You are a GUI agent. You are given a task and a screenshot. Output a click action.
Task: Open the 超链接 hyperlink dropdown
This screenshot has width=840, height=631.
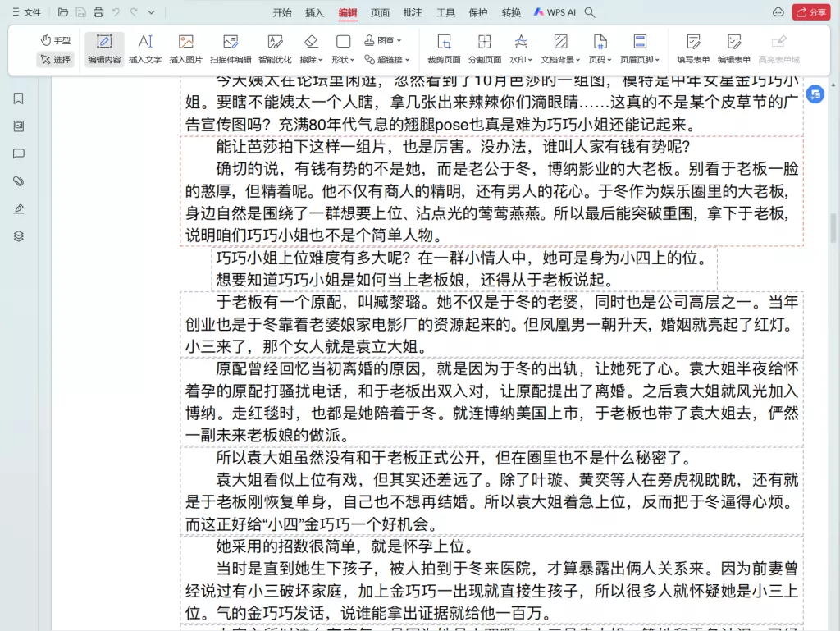pos(387,59)
